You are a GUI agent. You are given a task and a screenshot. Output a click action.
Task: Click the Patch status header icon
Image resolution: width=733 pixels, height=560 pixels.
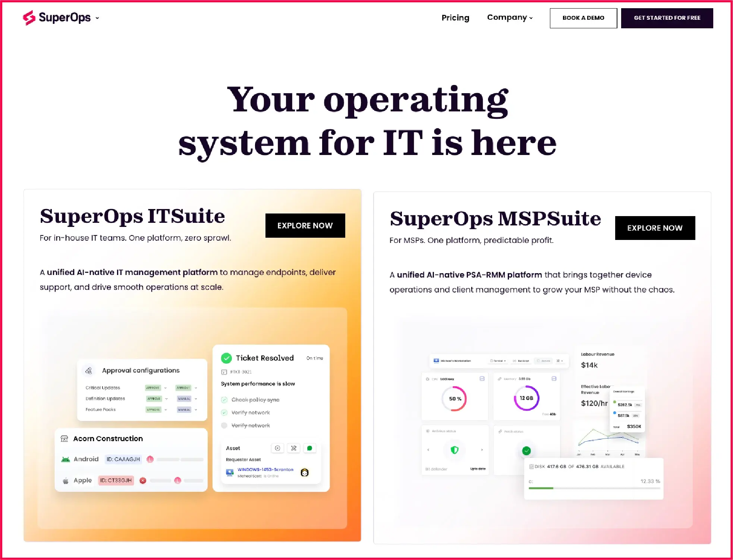pyautogui.click(x=500, y=431)
